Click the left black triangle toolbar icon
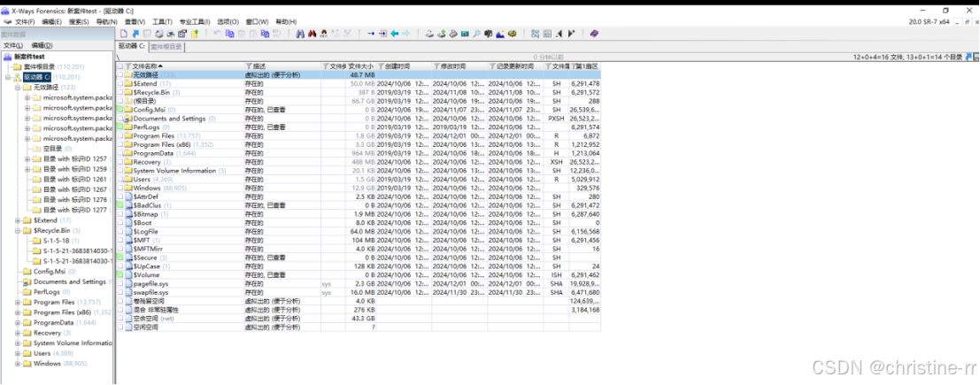 point(559,34)
